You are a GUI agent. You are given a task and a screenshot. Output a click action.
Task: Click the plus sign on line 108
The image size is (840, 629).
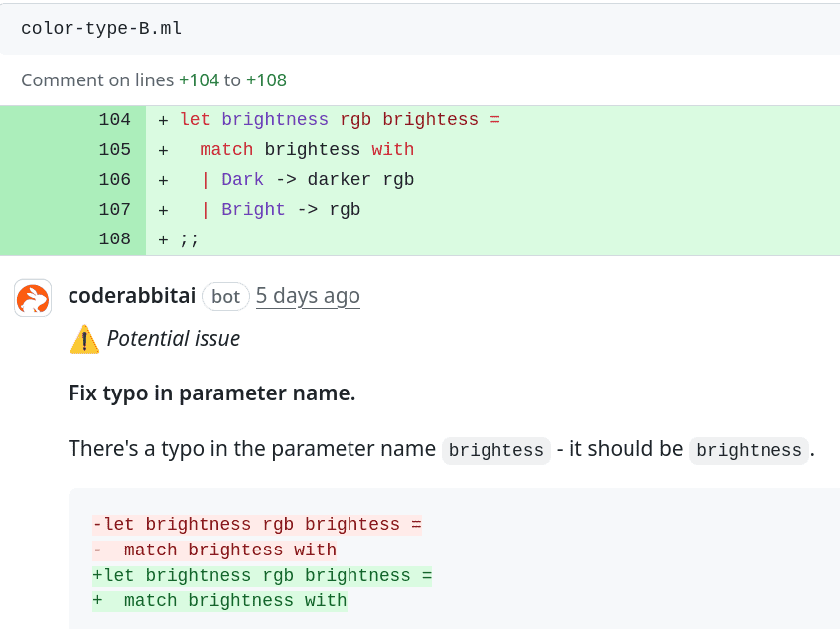pyautogui.click(x=162, y=238)
